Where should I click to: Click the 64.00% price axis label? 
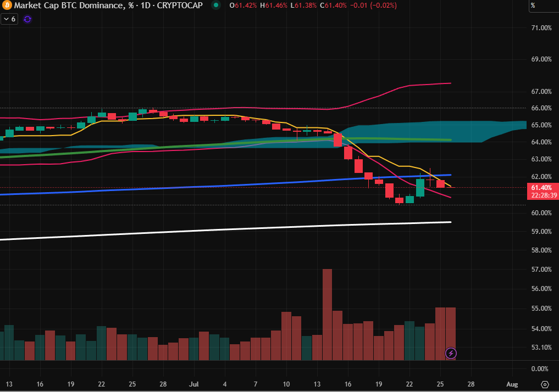click(541, 142)
